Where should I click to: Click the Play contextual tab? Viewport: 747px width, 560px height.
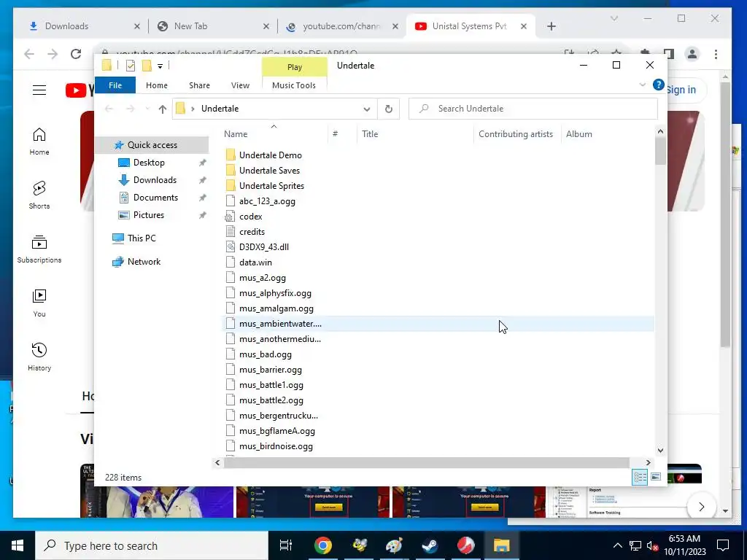point(295,67)
